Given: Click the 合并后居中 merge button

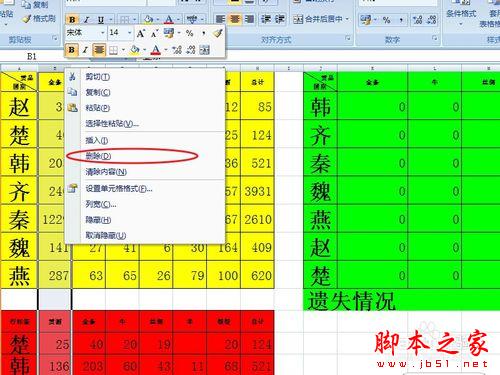Looking at the screenshot, I should tap(318, 19).
